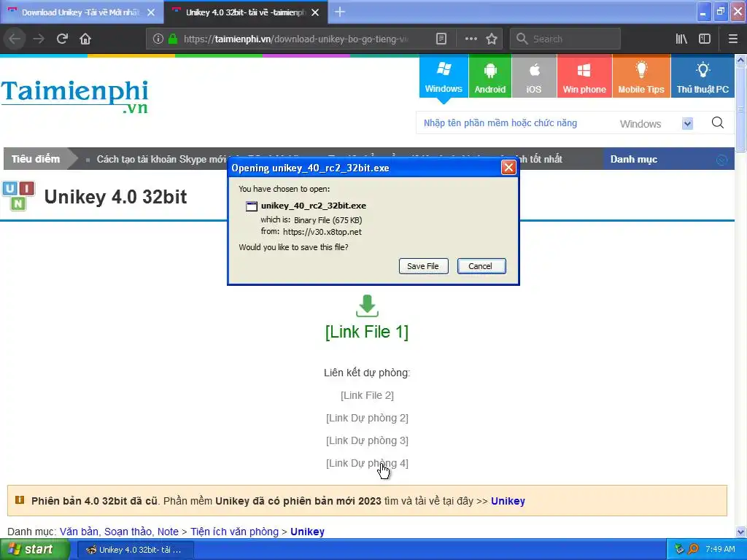This screenshot has height=560, width=747.
Task: Click the browser Back arrow
Action: coord(15,39)
